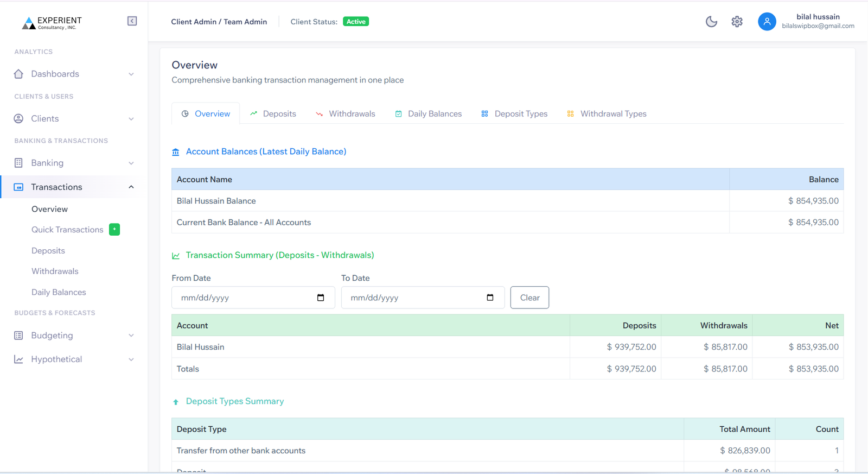868x474 pixels.
Task: Select Current Bank Balance - All Accounts row
Action: pyautogui.click(x=507, y=223)
